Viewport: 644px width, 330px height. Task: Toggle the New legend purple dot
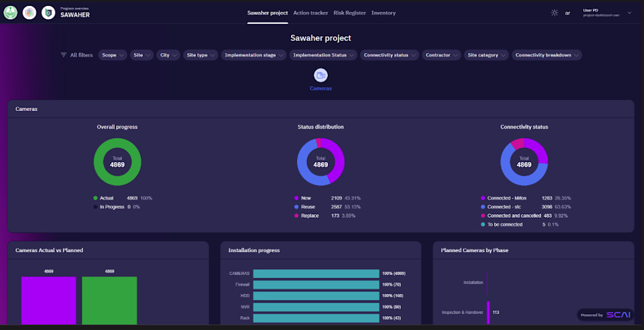tap(297, 198)
